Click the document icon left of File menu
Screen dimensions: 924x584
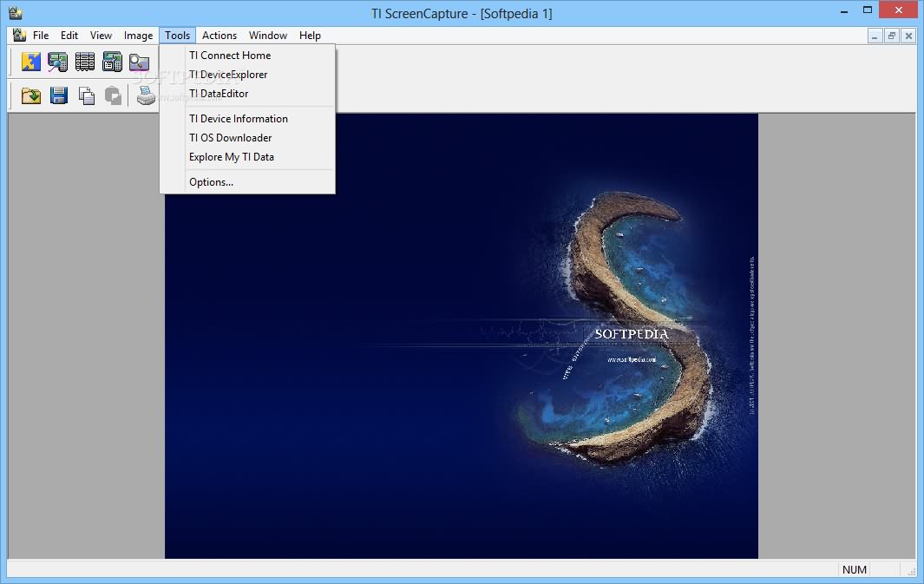pyautogui.click(x=19, y=36)
